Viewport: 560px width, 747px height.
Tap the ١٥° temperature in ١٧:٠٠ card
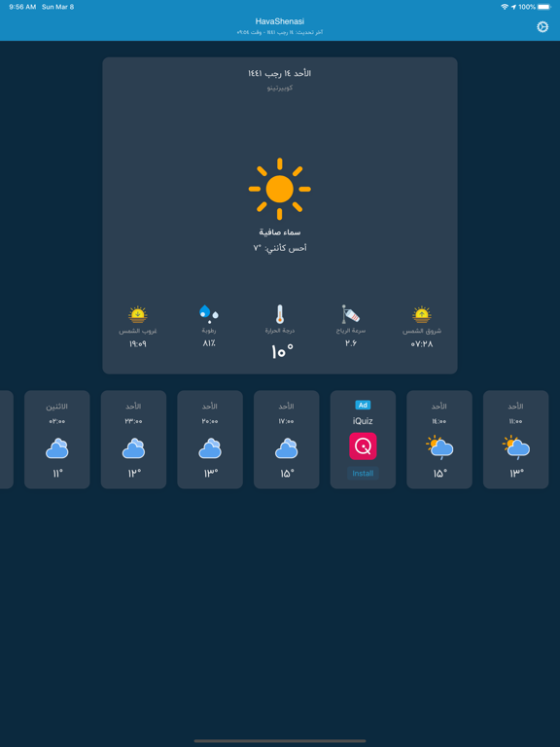[287, 473]
